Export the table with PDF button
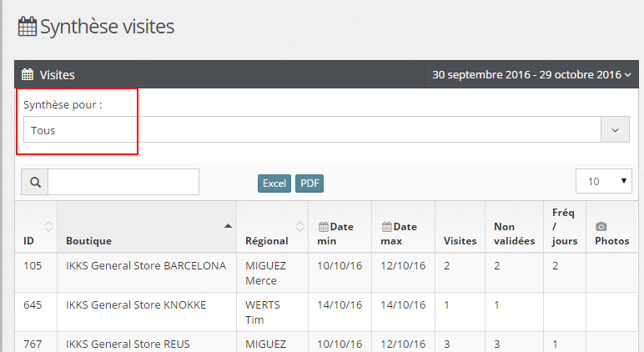Image resolution: width=644 pixels, height=352 pixels. click(x=309, y=184)
